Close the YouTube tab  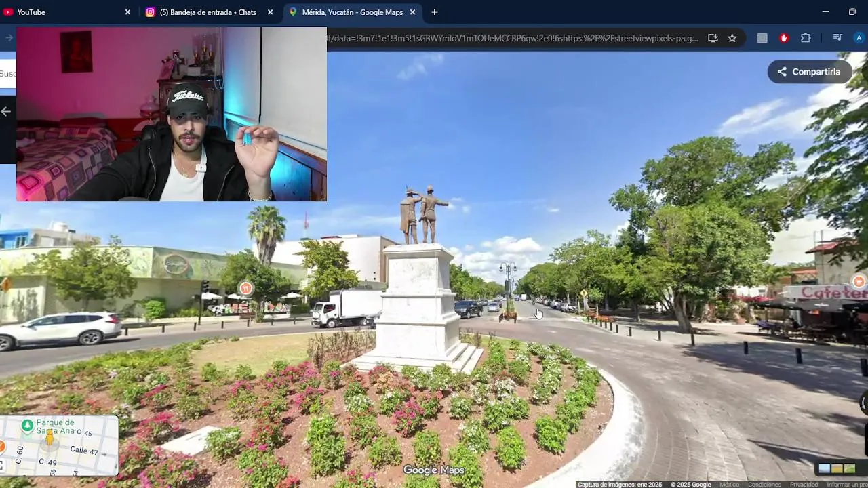tap(127, 12)
